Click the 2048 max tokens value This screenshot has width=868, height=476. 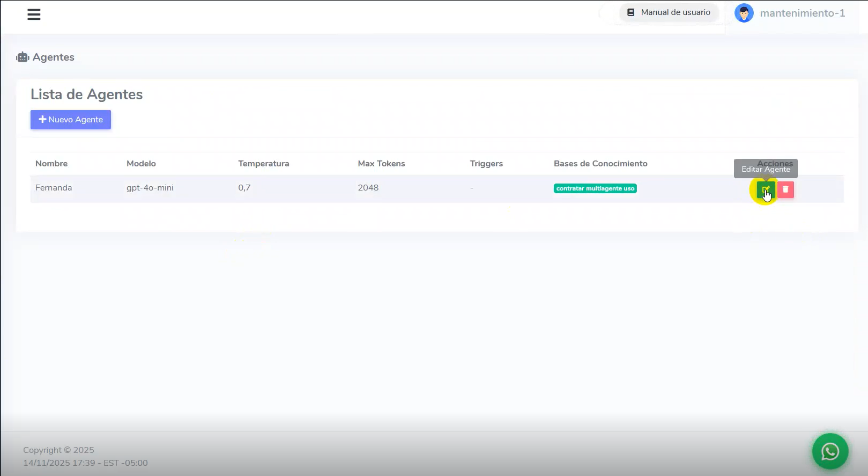pyautogui.click(x=368, y=188)
